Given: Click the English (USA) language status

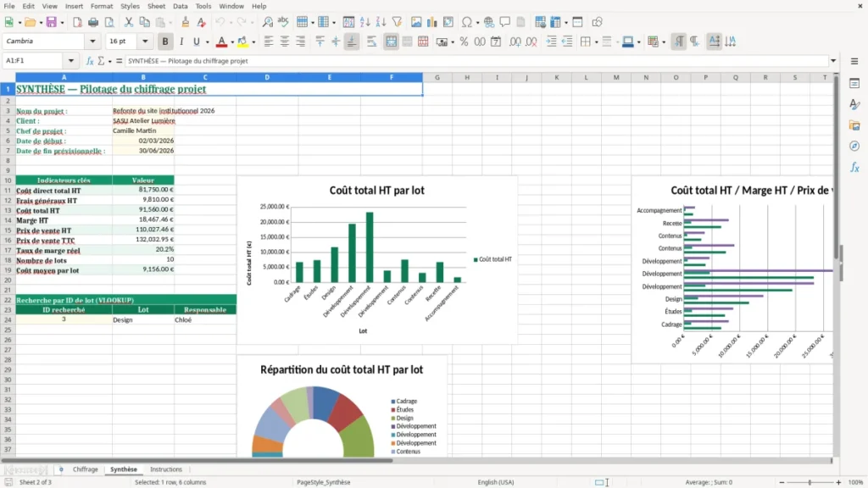Looking at the screenshot, I should (x=496, y=482).
